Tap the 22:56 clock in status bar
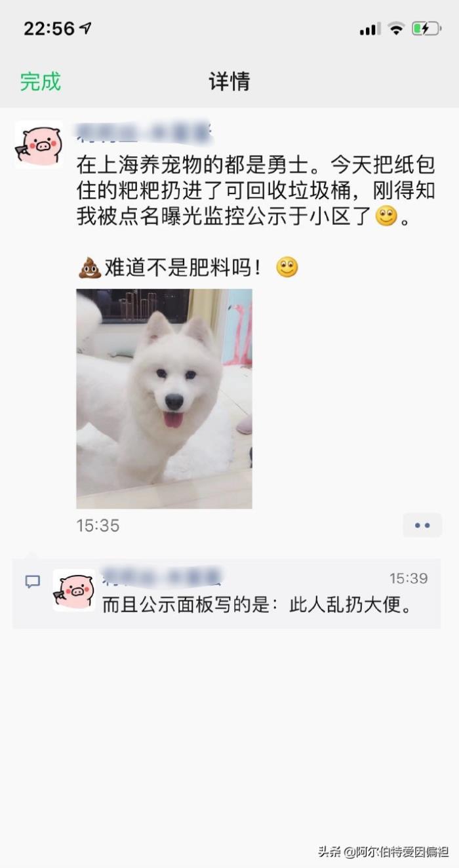Screen dimensions: 459x868 tap(49, 29)
